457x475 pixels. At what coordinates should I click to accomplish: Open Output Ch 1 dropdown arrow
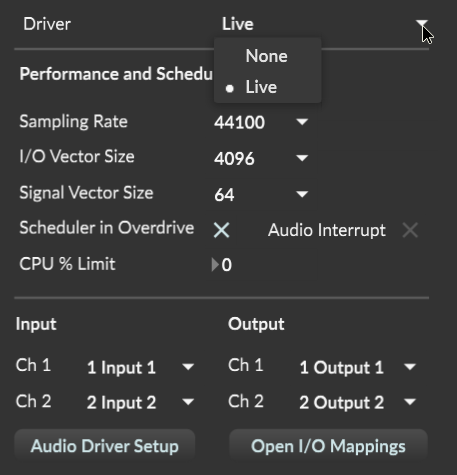409,367
